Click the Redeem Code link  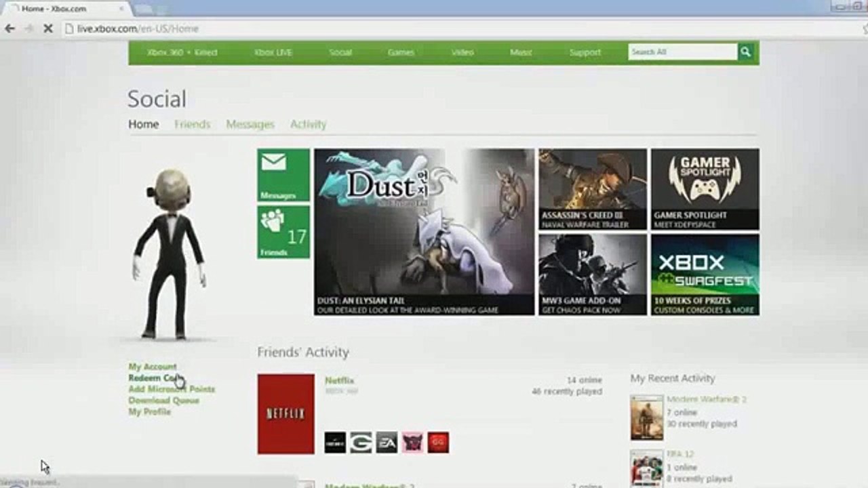(x=155, y=378)
